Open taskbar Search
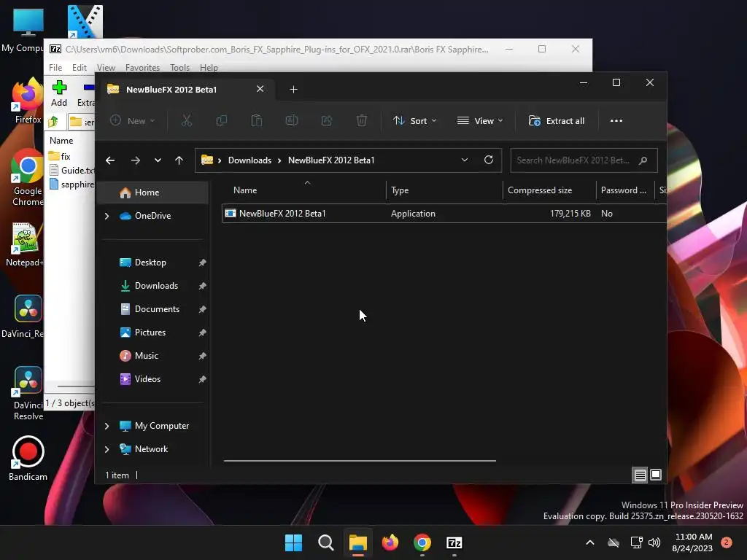 click(x=326, y=542)
